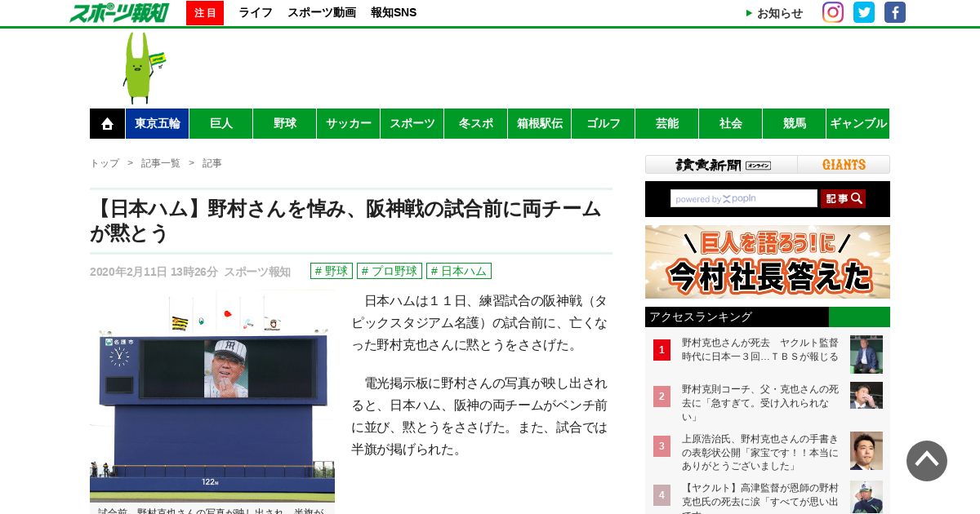Select 東京五輪 in navigation bar

pyautogui.click(x=157, y=124)
